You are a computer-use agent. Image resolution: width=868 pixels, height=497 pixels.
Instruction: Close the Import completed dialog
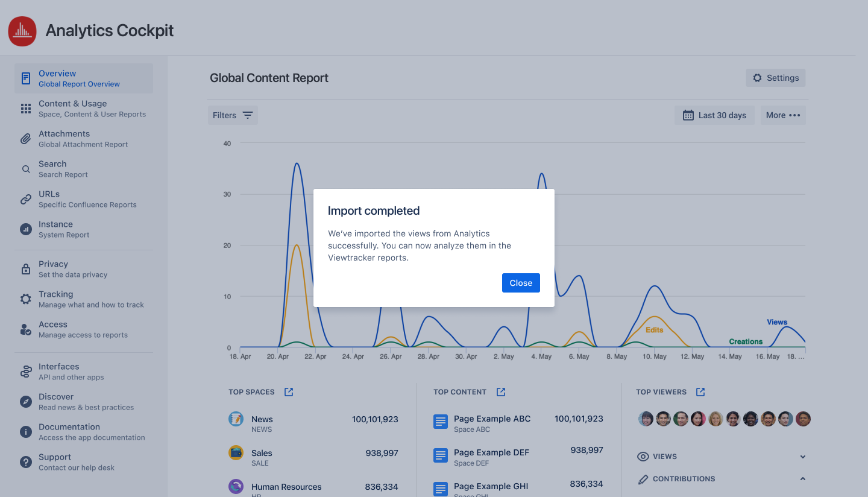(521, 283)
